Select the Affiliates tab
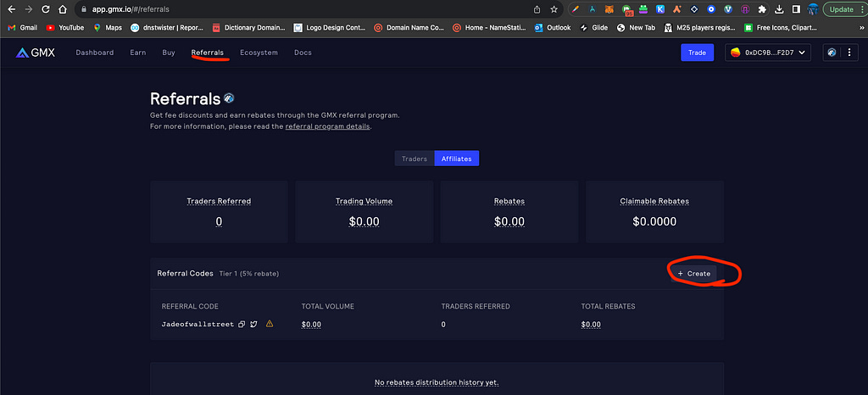The width and height of the screenshot is (868, 395). click(457, 159)
